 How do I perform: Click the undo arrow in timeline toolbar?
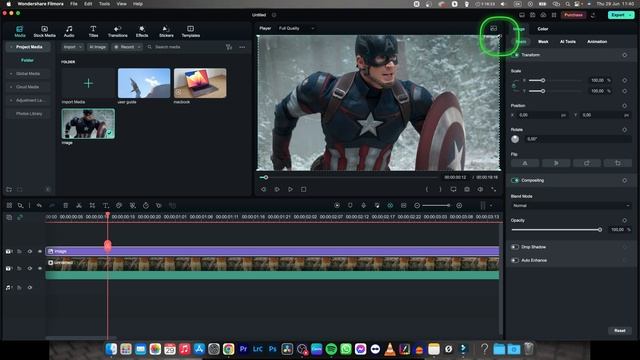point(39,205)
